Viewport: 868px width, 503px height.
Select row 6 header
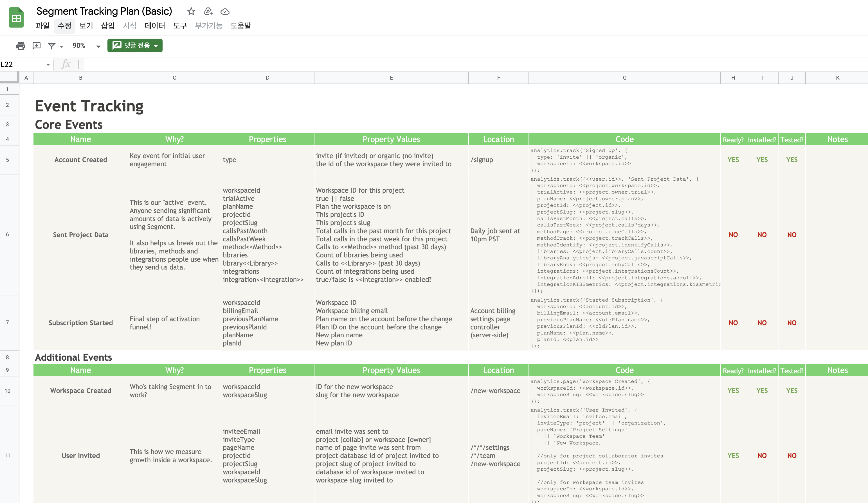coord(8,234)
